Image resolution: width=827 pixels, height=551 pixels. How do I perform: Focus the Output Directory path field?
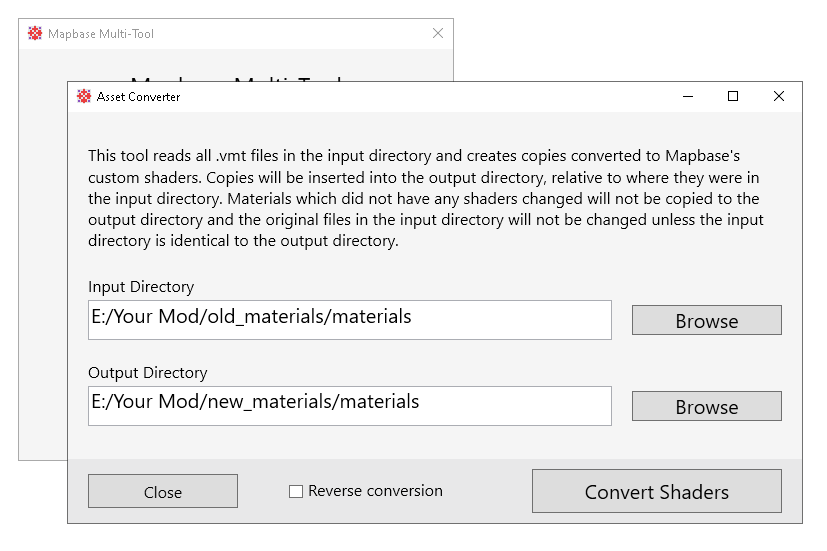[349, 406]
